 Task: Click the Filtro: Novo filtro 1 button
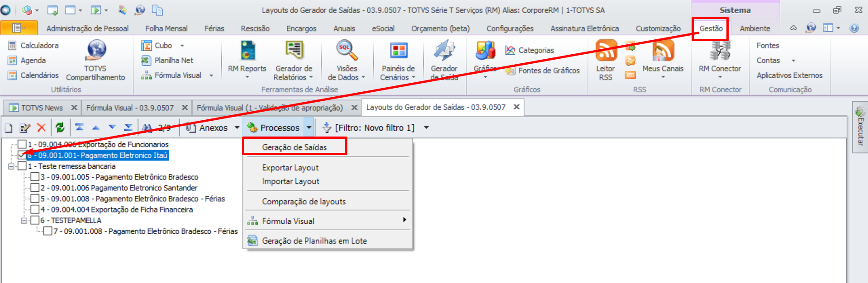369,128
